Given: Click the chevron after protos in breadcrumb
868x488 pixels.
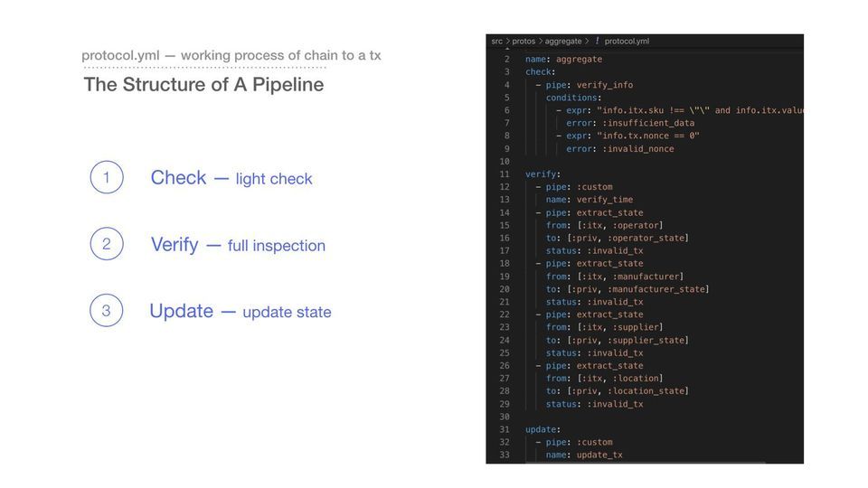Looking at the screenshot, I should (541, 42).
